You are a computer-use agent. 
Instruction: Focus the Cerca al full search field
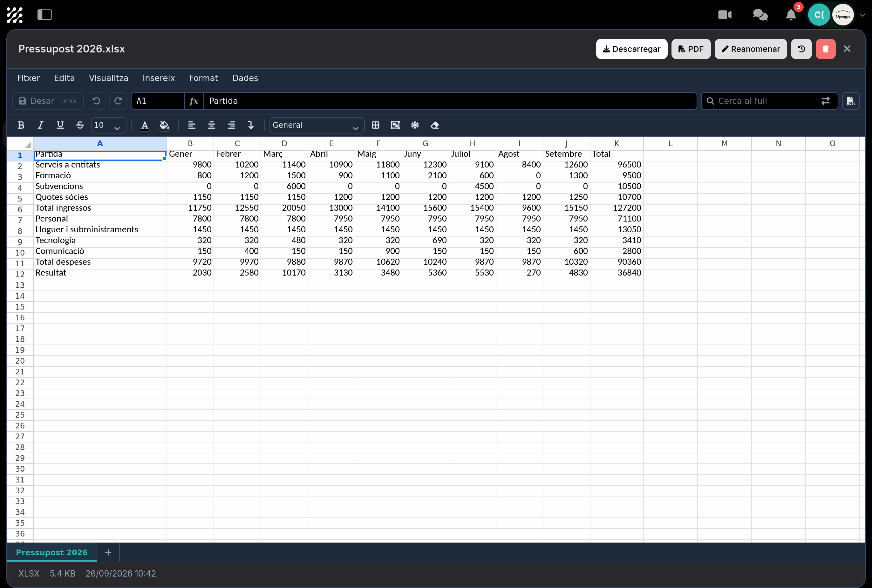(x=765, y=101)
